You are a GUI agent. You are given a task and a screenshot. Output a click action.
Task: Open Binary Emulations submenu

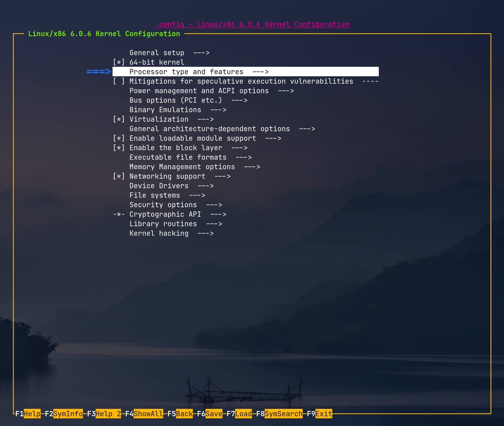click(x=178, y=110)
